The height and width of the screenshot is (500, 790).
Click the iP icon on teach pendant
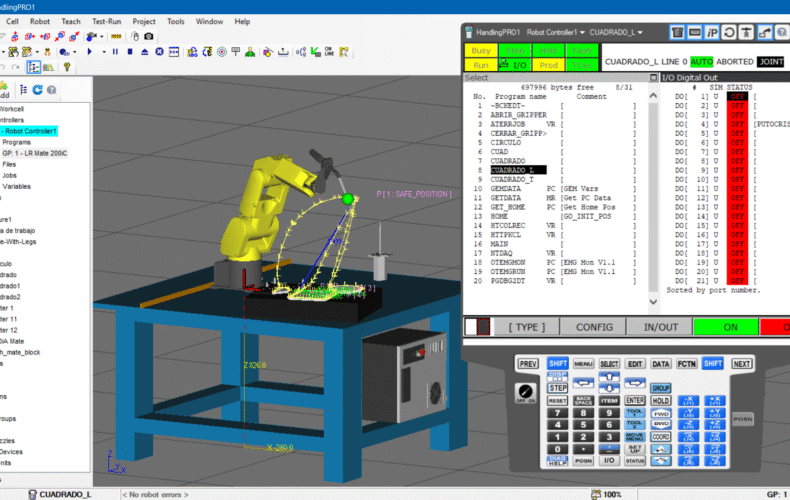tap(713, 32)
